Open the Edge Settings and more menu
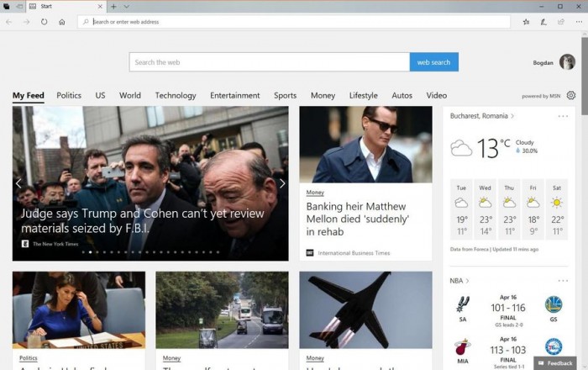The height and width of the screenshot is (370, 588). pos(579,22)
